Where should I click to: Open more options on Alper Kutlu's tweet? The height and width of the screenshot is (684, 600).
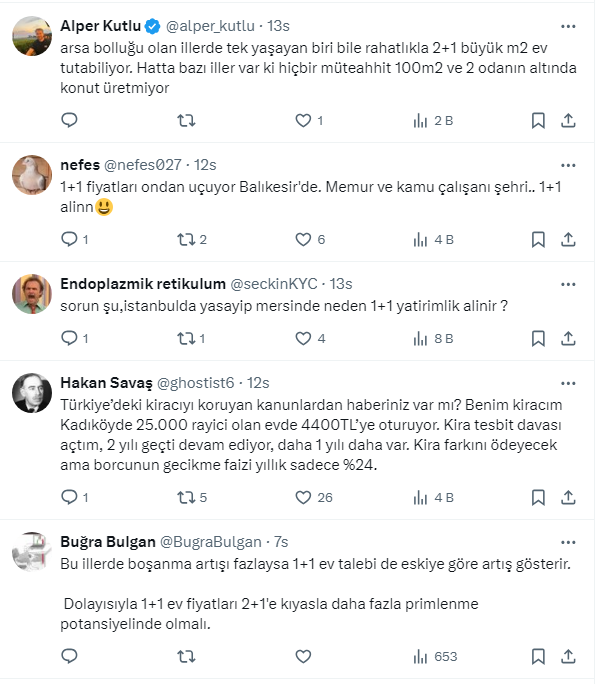coord(568,25)
